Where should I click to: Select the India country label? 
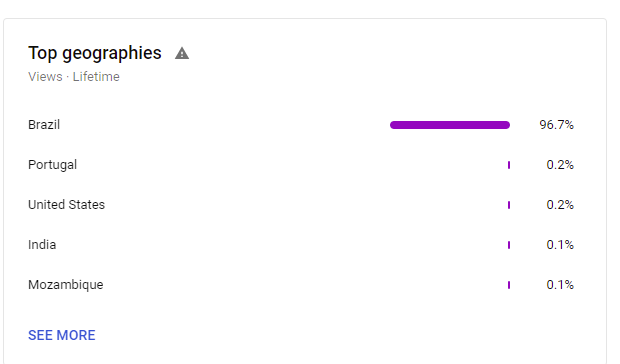click(42, 245)
